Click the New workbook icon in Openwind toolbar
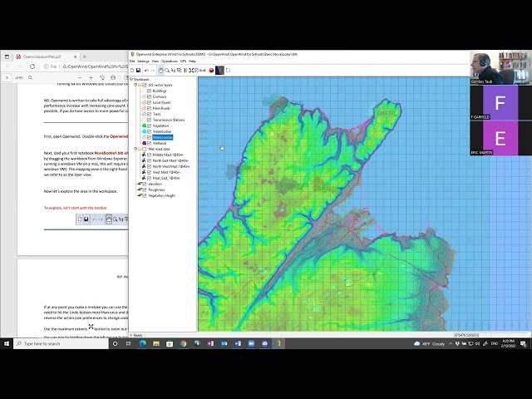Image resolution: width=532 pixels, height=399 pixels. pos(132,70)
